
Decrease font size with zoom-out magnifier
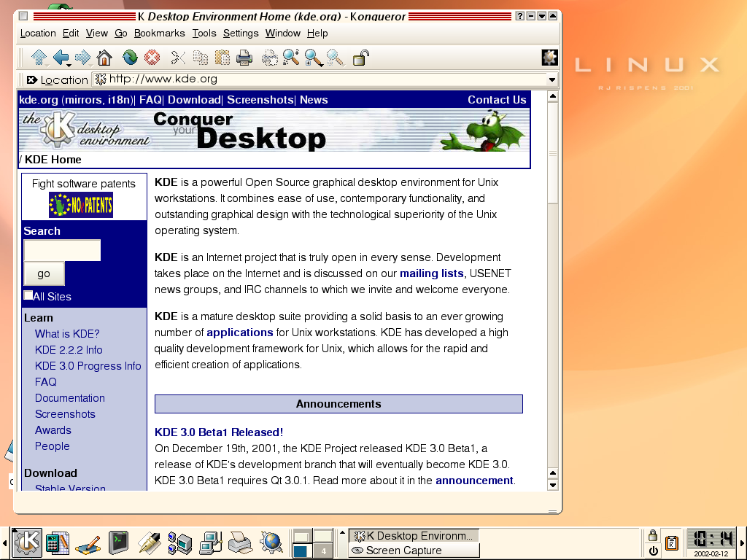336,58
